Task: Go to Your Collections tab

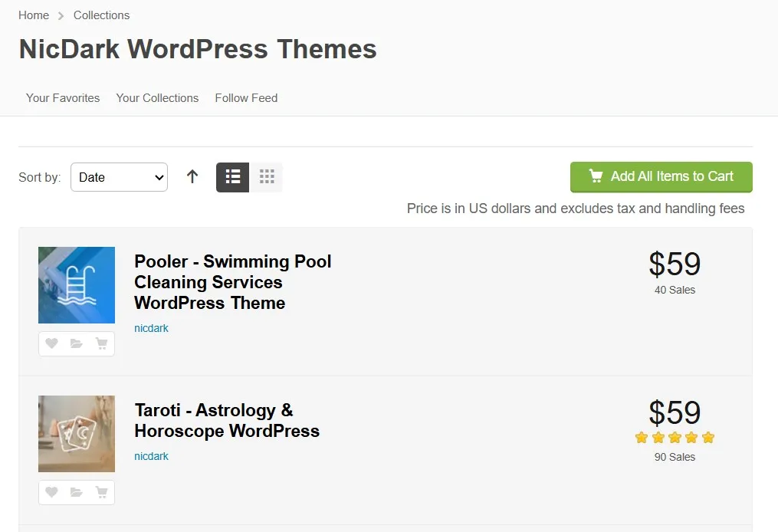Action: [157, 98]
